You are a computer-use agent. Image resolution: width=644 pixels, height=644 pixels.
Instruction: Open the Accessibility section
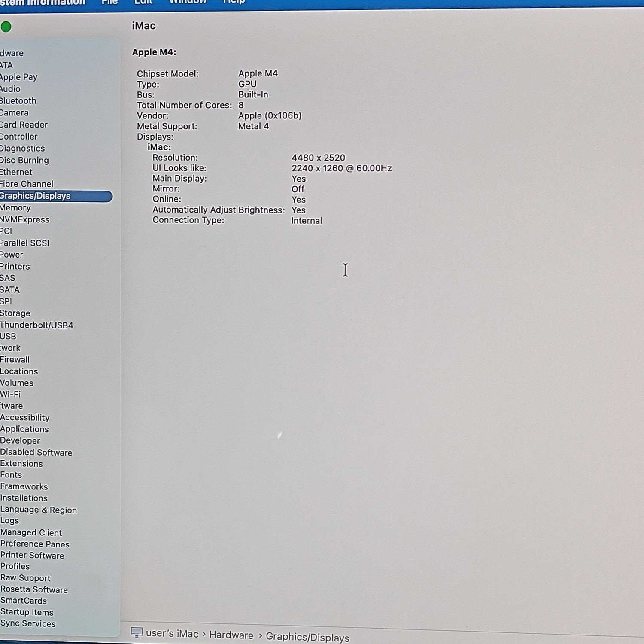point(25,418)
